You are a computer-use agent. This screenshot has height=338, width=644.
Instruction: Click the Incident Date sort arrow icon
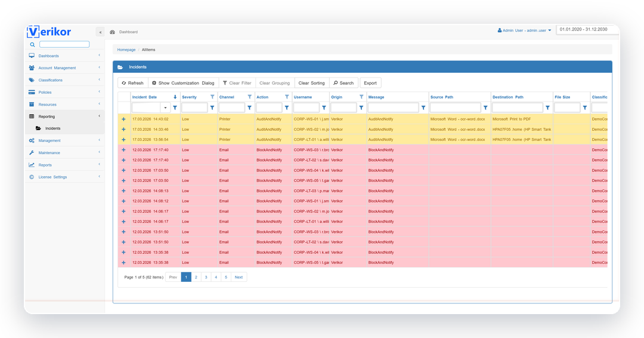175,97
